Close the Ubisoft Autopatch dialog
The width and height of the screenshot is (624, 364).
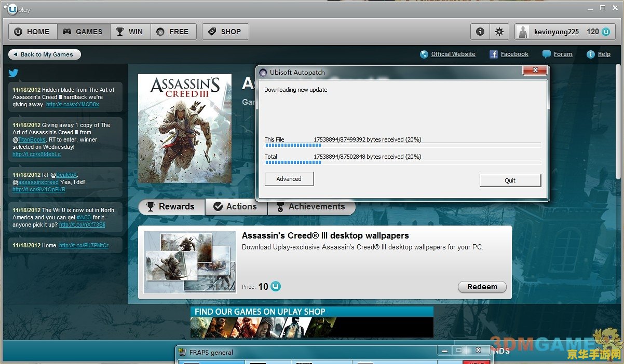click(x=534, y=70)
